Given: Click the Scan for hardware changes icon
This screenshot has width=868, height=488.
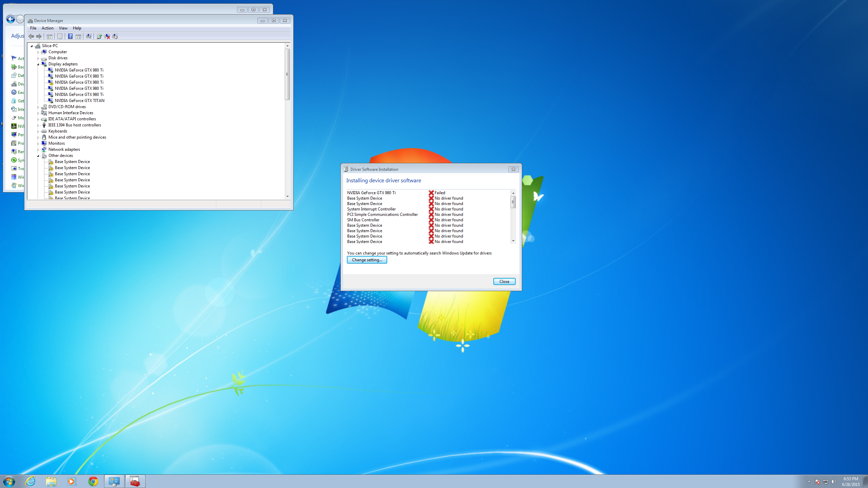Looking at the screenshot, I should 89,36.
